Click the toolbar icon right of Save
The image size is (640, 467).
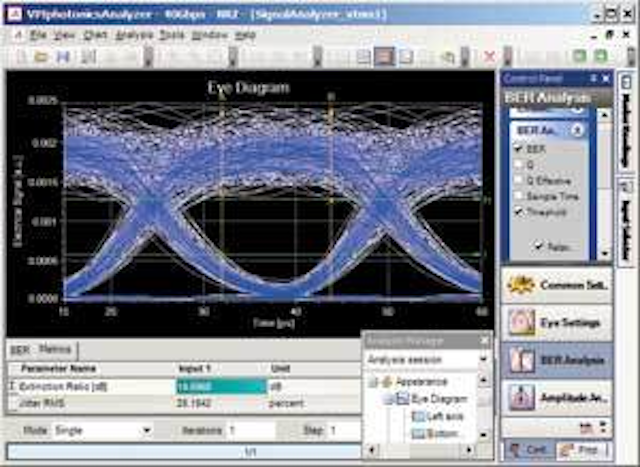click(x=88, y=56)
